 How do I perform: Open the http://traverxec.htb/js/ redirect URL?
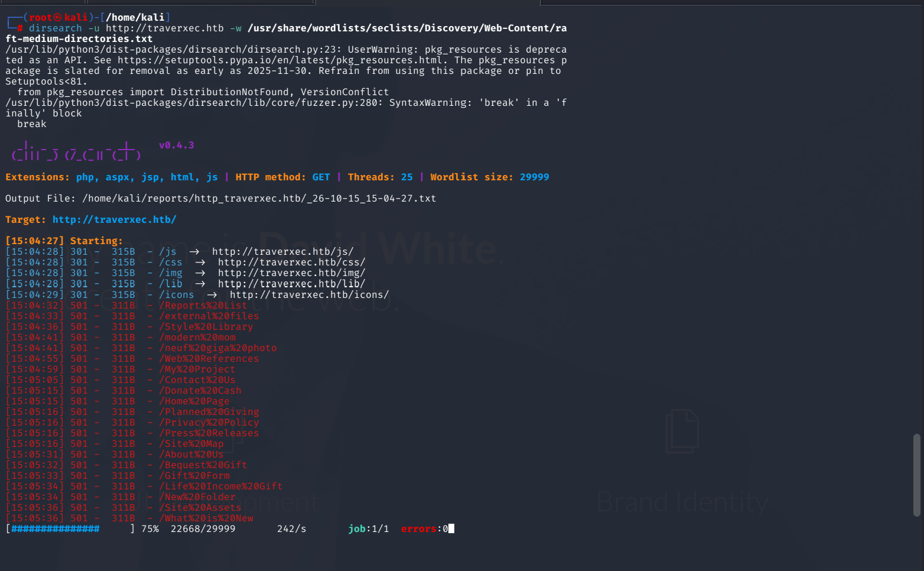click(x=283, y=252)
